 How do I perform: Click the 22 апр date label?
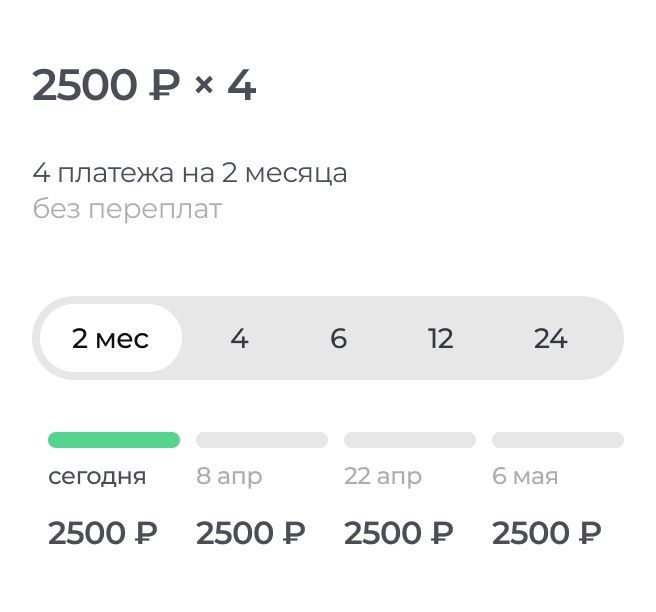tap(383, 477)
